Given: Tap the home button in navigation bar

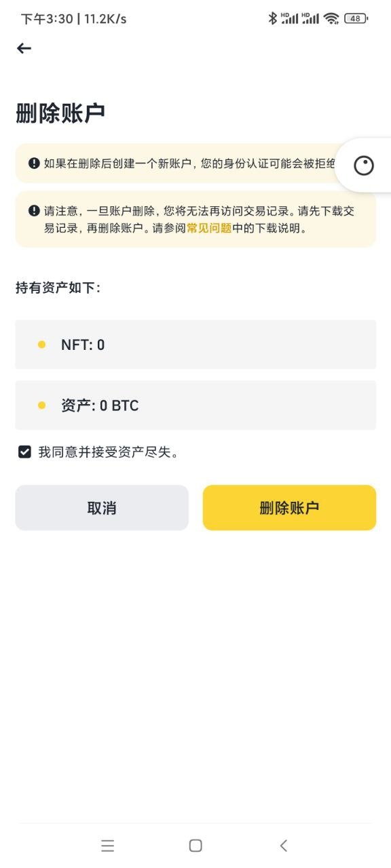Looking at the screenshot, I should (195, 846).
